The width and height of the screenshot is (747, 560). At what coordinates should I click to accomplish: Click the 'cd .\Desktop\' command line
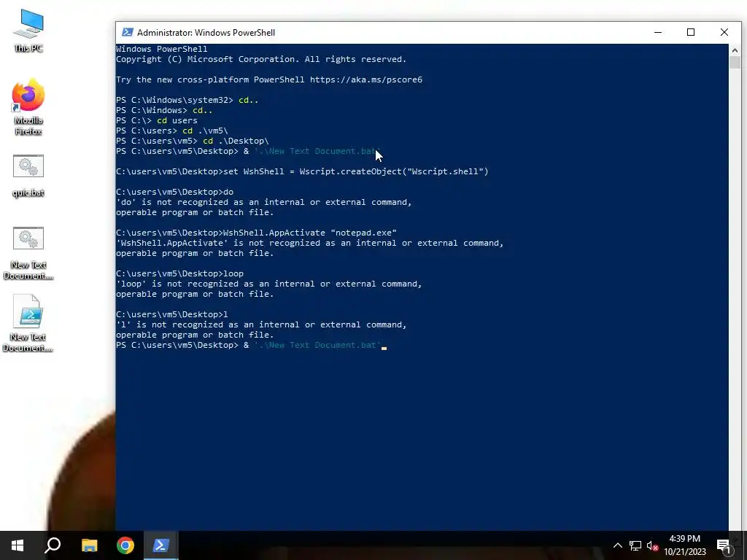click(193, 141)
